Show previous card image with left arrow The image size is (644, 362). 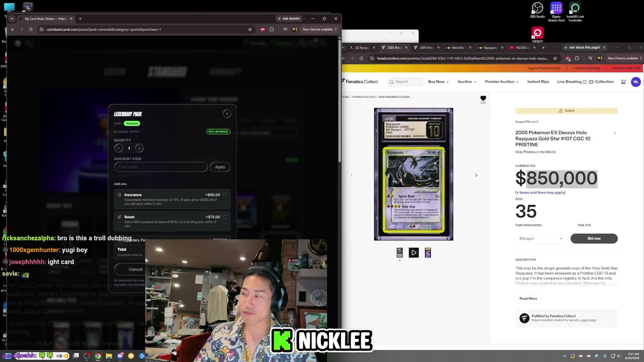coord(351,175)
